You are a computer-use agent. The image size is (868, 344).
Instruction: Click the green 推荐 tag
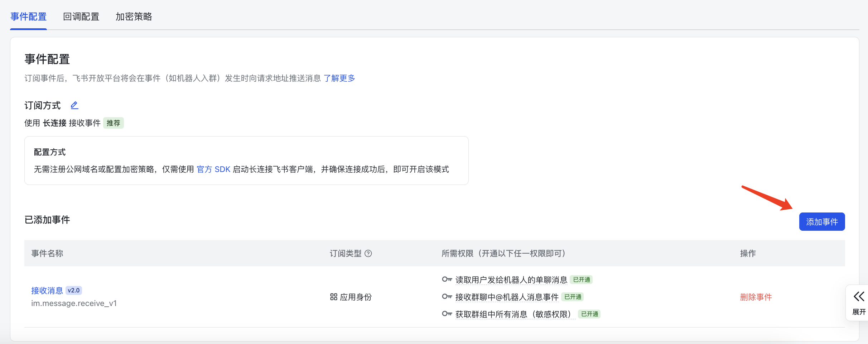114,123
